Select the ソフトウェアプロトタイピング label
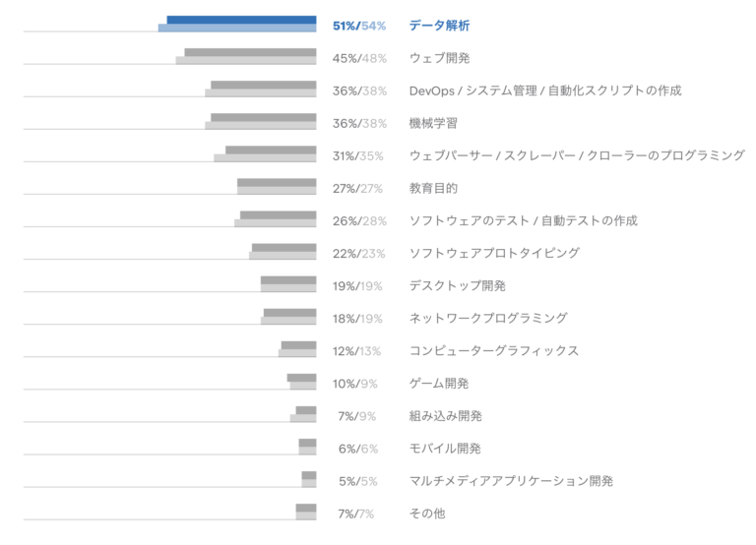The height and width of the screenshot is (545, 756). (494, 253)
